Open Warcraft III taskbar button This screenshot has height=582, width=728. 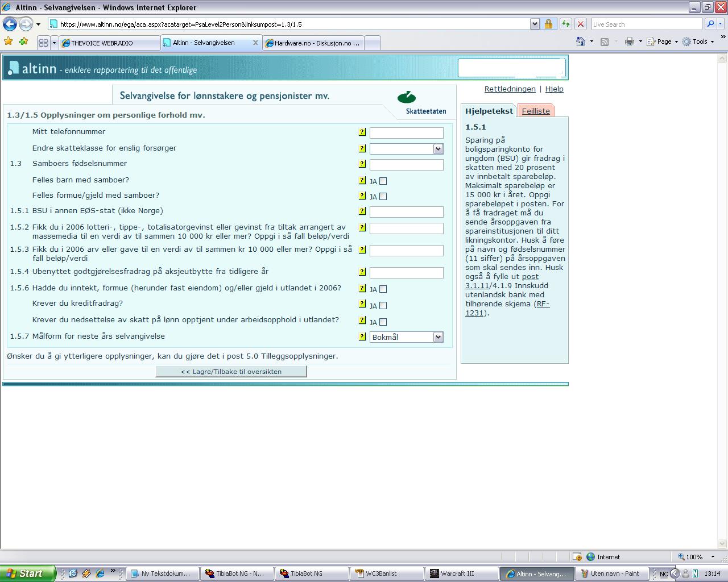[462, 573]
